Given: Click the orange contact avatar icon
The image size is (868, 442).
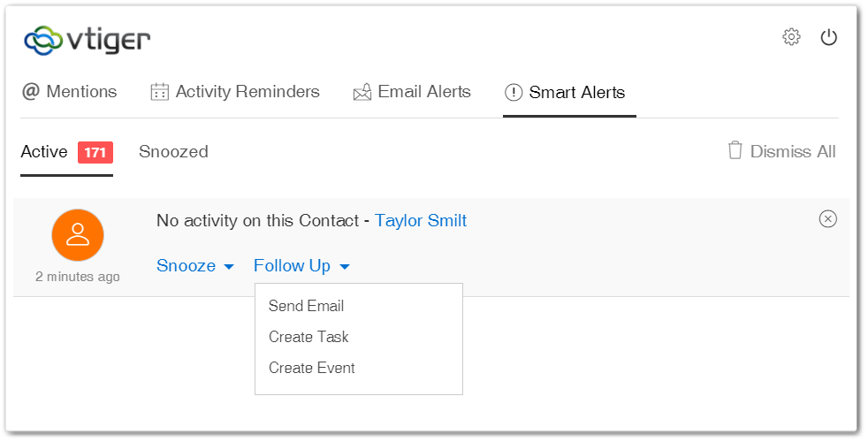Looking at the screenshot, I should tap(78, 235).
